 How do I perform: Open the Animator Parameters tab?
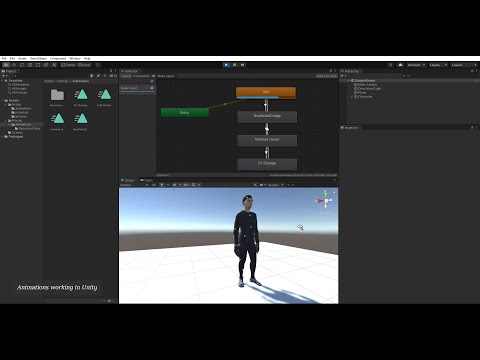tap(141, 76)
